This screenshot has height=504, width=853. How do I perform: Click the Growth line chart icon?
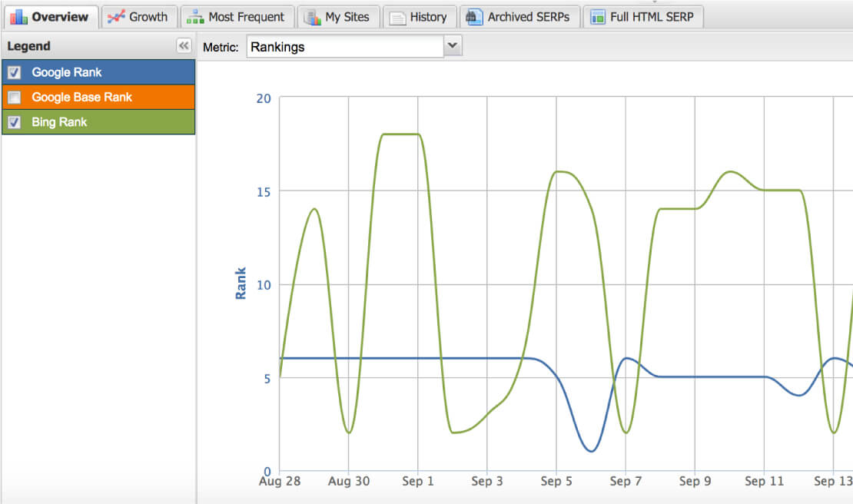click(116, 17)
